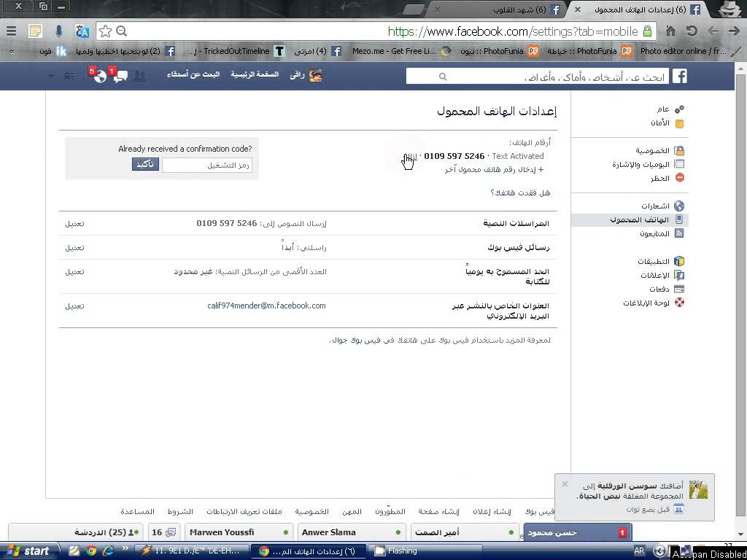Select الهاتف المحمول in settings sidebar

[630, 219]
